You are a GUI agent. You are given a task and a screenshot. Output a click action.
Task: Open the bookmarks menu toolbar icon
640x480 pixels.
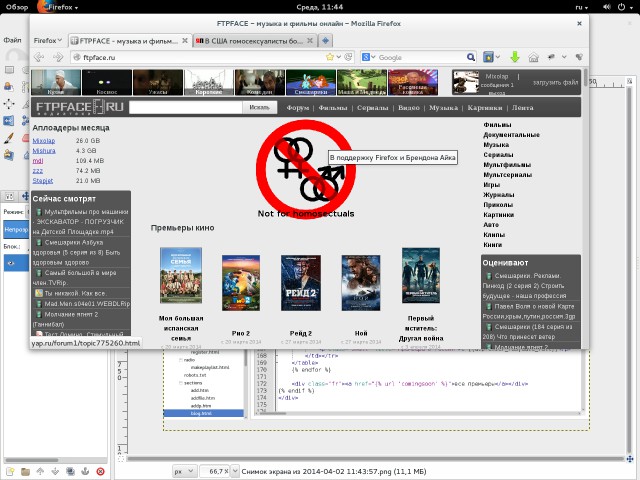tap(488, 57)
